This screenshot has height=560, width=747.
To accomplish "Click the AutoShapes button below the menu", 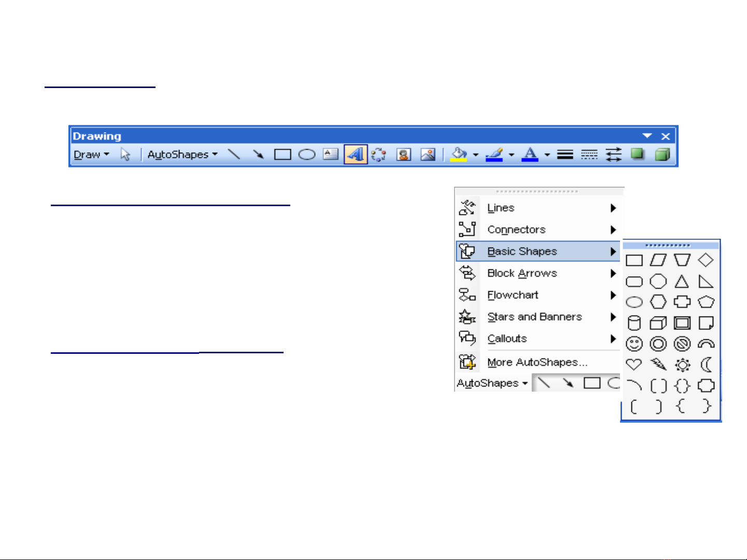I will click(492, 383).
